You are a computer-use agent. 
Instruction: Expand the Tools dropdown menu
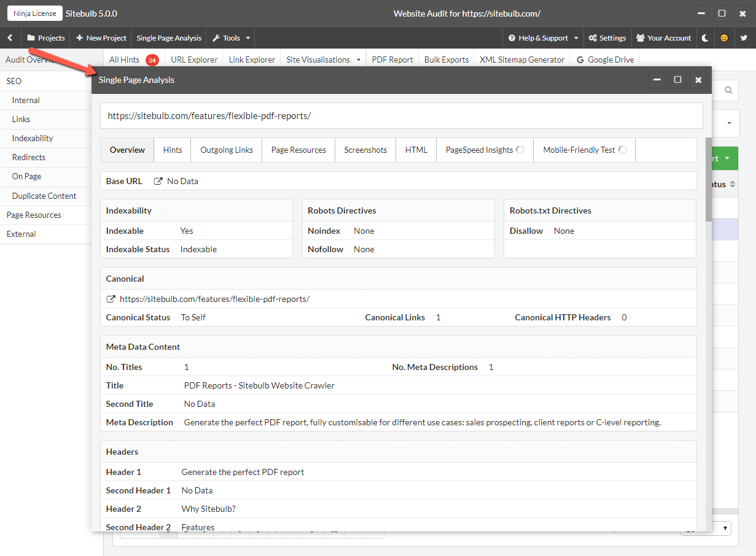point(231,38)
